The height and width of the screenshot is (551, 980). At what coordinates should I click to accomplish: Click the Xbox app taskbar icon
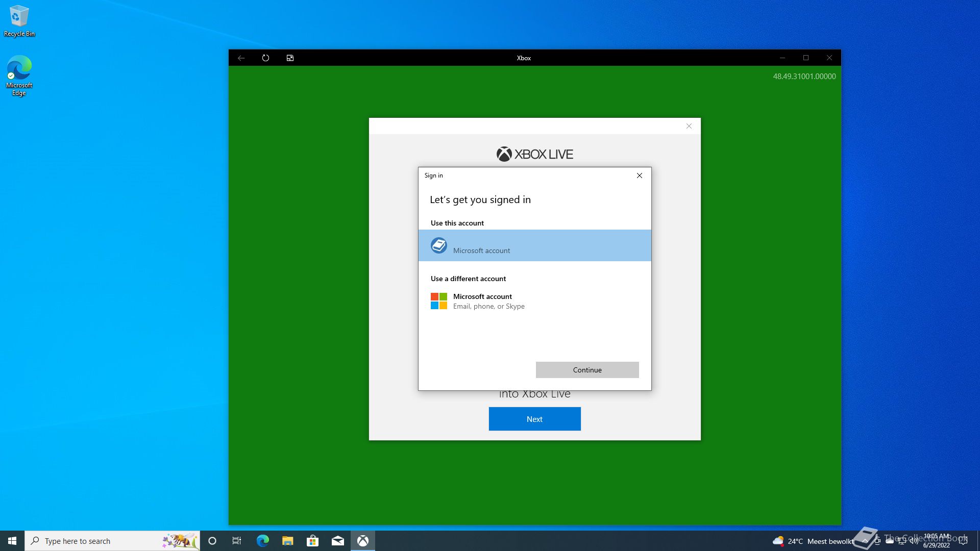[363, 541]
